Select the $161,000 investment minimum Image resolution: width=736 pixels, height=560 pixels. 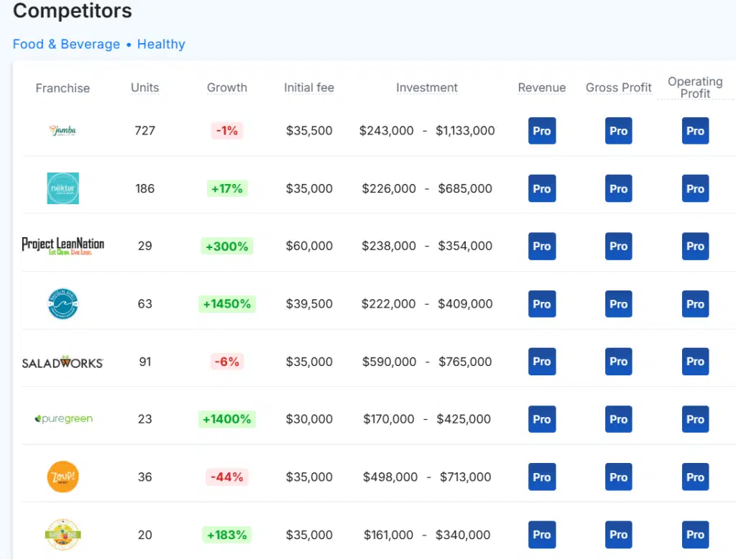tap(388, 535)
